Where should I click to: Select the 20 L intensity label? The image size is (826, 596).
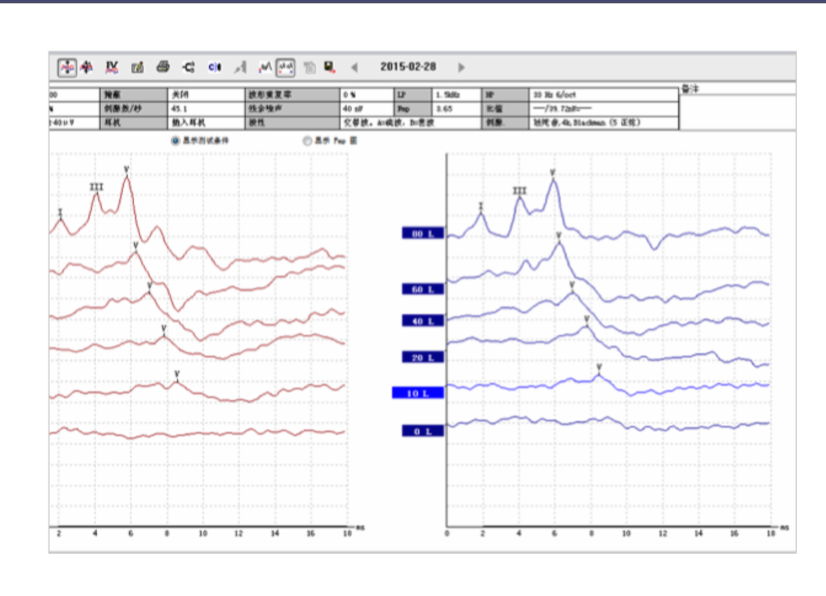coord(423,358)
